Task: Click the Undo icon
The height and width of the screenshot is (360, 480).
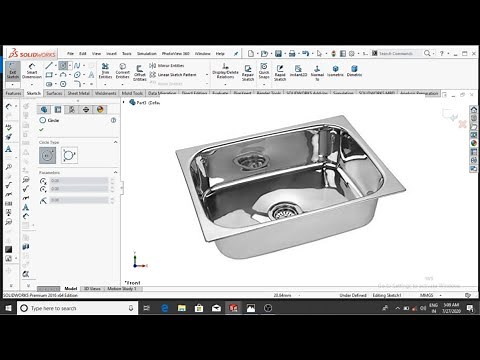Action: tap(305, 53)
